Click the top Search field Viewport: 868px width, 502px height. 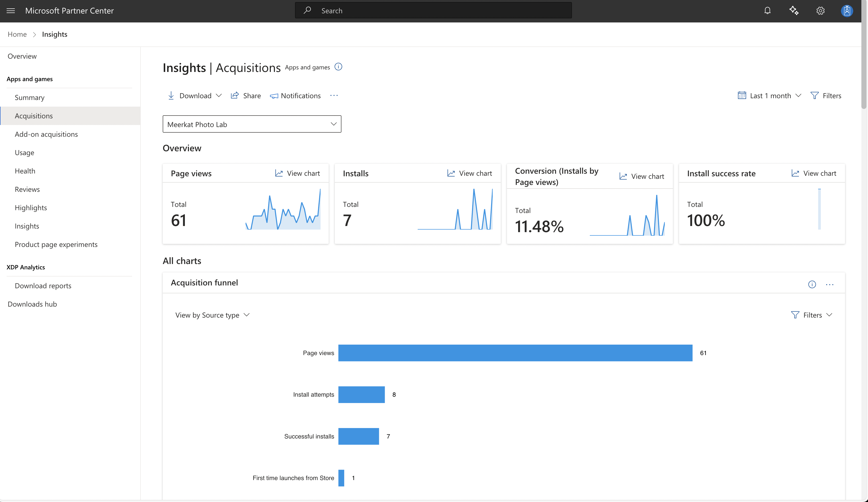tap(433, 11)
